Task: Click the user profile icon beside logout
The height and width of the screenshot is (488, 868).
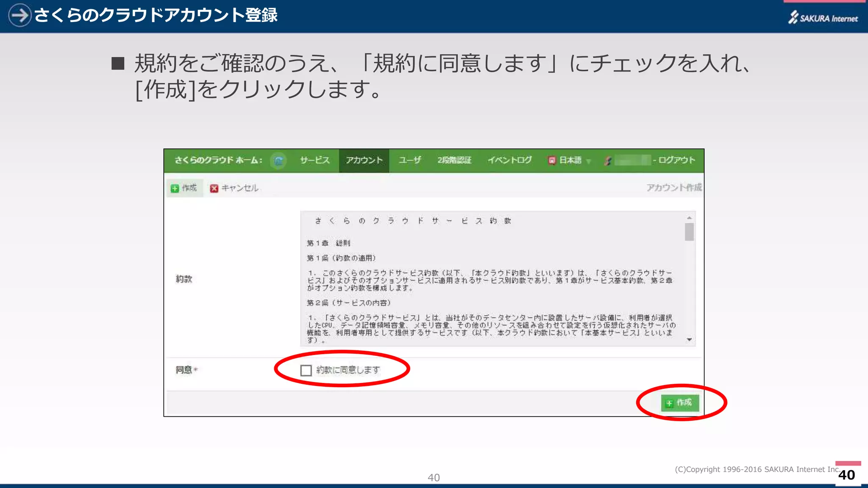Action: 608,161
